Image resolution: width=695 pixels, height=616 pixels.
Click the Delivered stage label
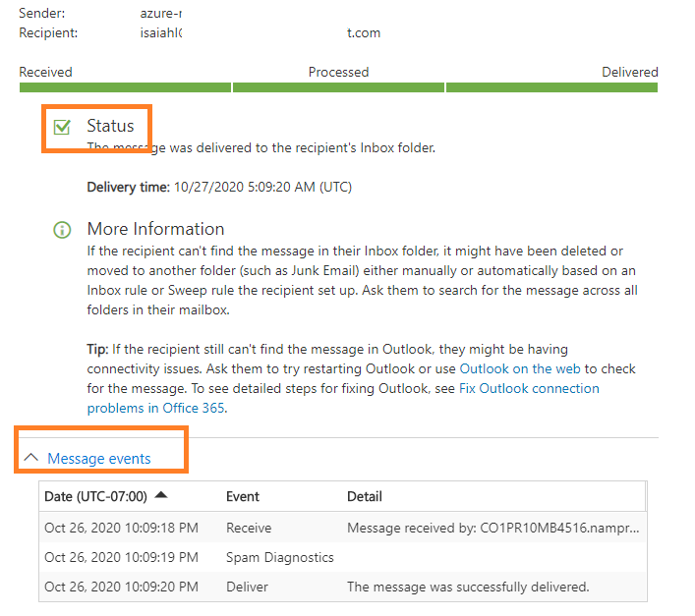click(630, 72)
